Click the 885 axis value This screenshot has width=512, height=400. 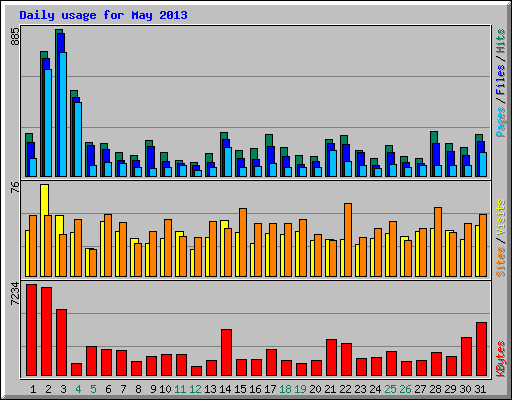[15, 36]
